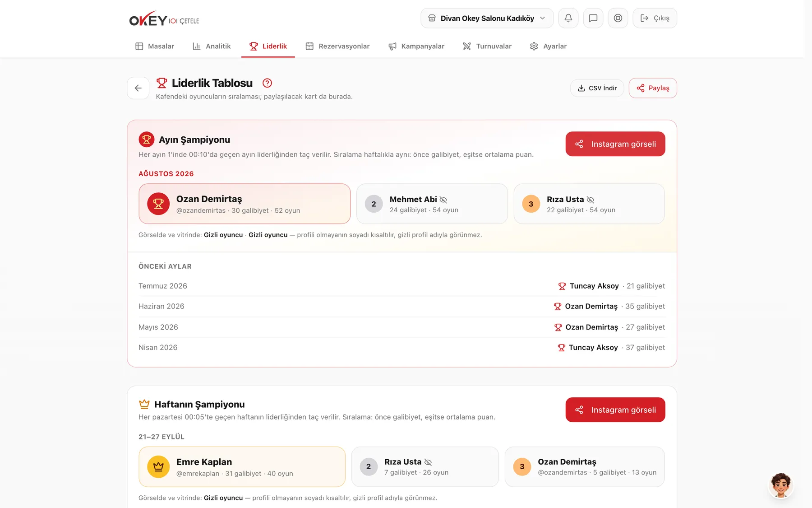Open the Ayarlar settings tab
This screenshot has width=812, height=508.
(548, 46)
